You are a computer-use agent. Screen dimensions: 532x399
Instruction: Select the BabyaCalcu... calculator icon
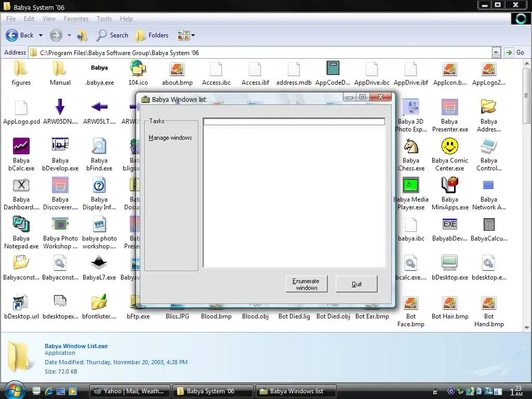[489, 224]
